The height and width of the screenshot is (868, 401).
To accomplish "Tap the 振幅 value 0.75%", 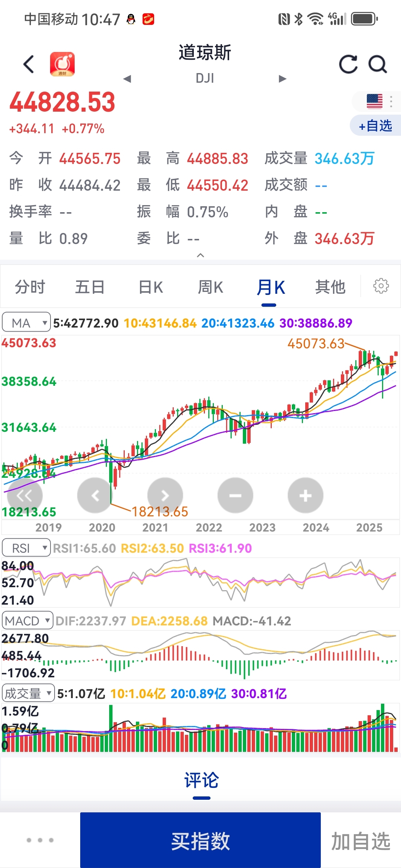I will tap(208, 212).
